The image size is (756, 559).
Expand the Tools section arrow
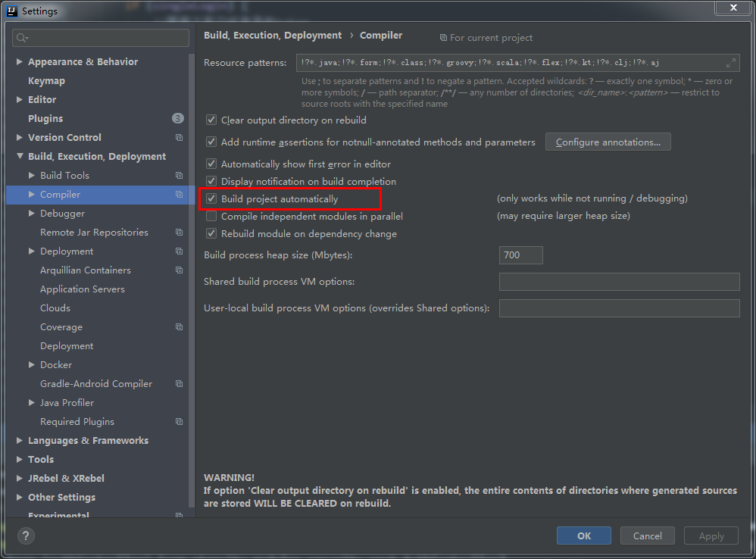pyautogui.click(x=19, y=459)
